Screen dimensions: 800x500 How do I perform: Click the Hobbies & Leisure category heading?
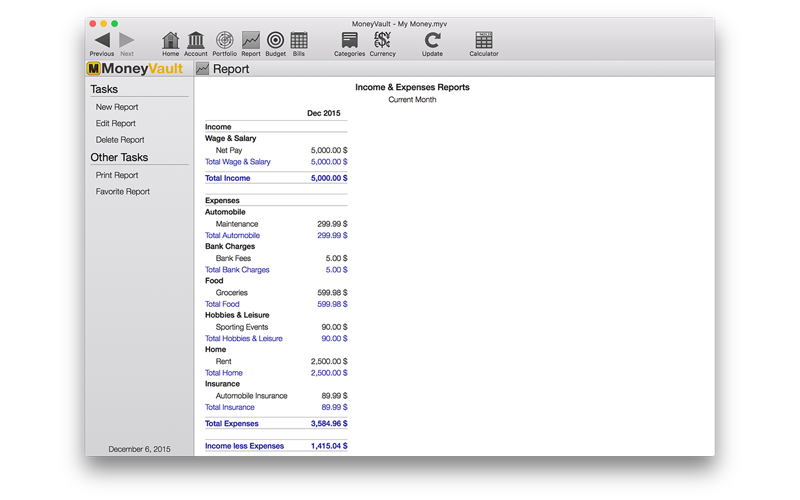237,315
